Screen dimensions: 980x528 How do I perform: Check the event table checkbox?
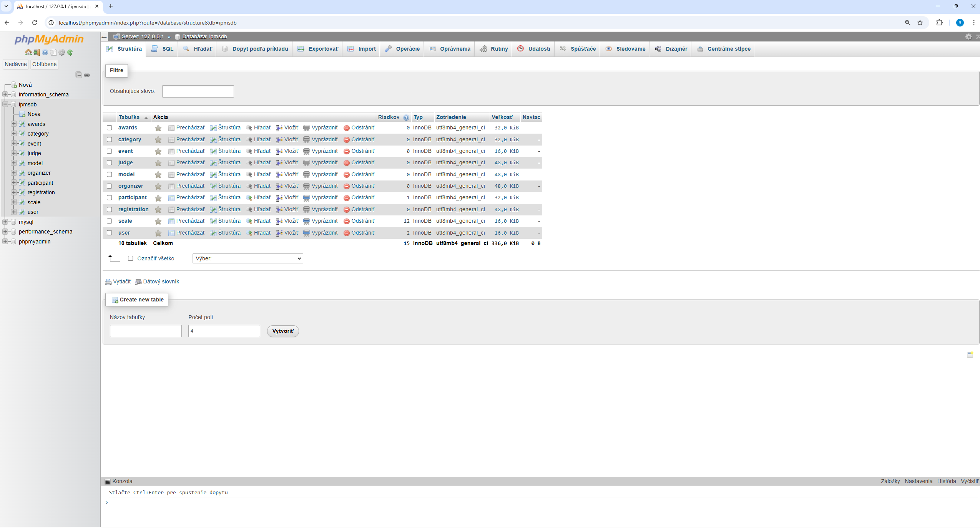click(110, 151)
